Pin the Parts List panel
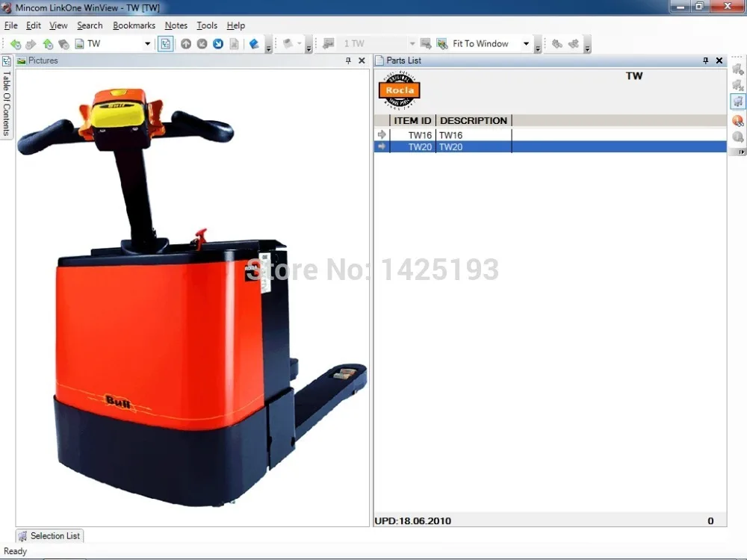The image size is (747, 560). click(x=706, y=60)
